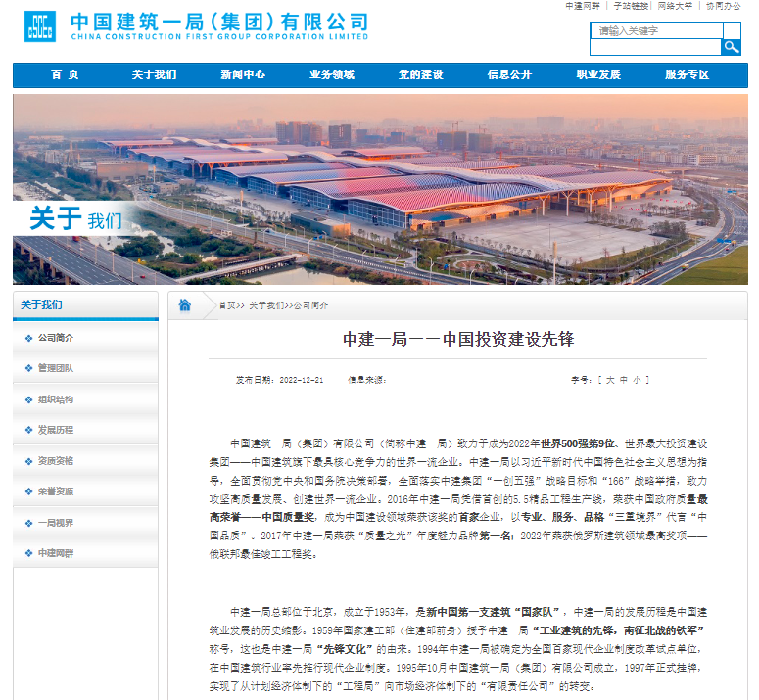The width and height of the screenshot is (759, 700).
Task: Click the article title 中建一局——中国投资建设先锋
Action: pyautogui.click(x=458, y=339)
